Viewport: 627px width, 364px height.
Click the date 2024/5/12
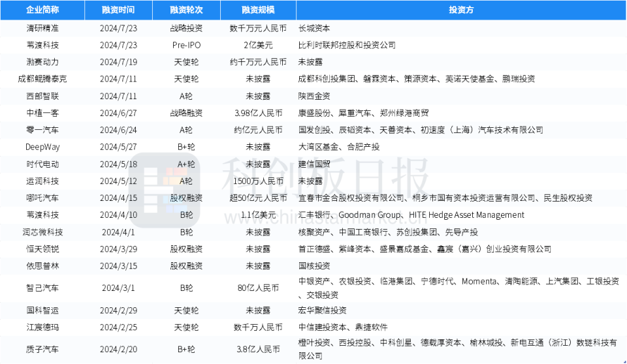click(x=118, y=181)
